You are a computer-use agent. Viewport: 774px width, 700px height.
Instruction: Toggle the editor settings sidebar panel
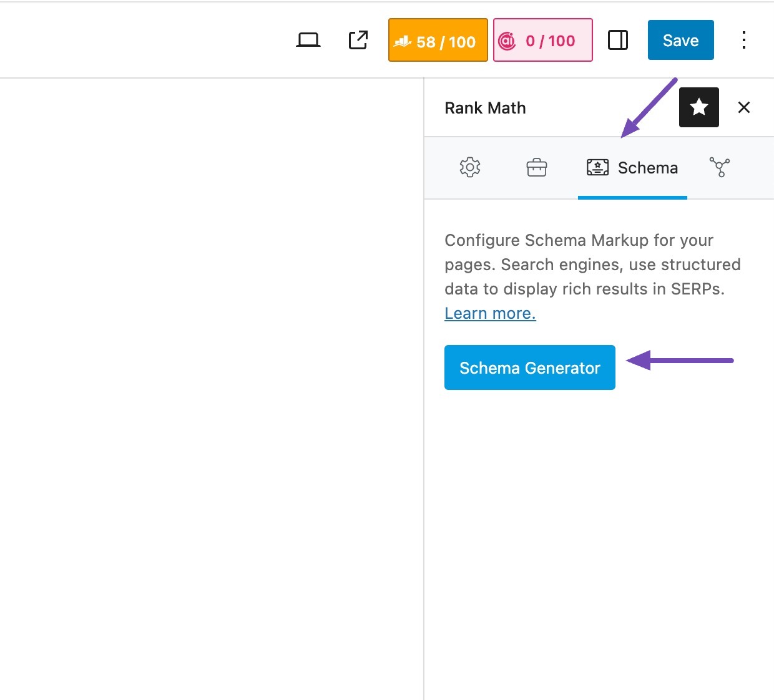[x=618, y=40]
